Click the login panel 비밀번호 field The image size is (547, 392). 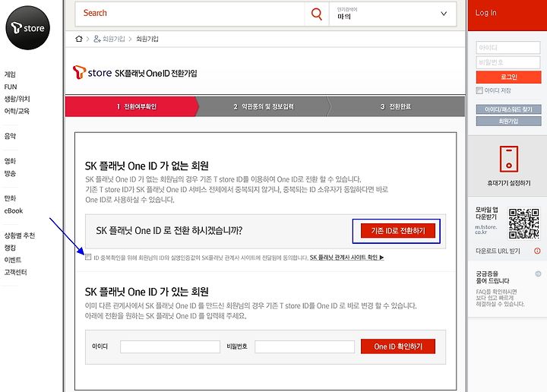pyautogui.click(x=508, y=62)
